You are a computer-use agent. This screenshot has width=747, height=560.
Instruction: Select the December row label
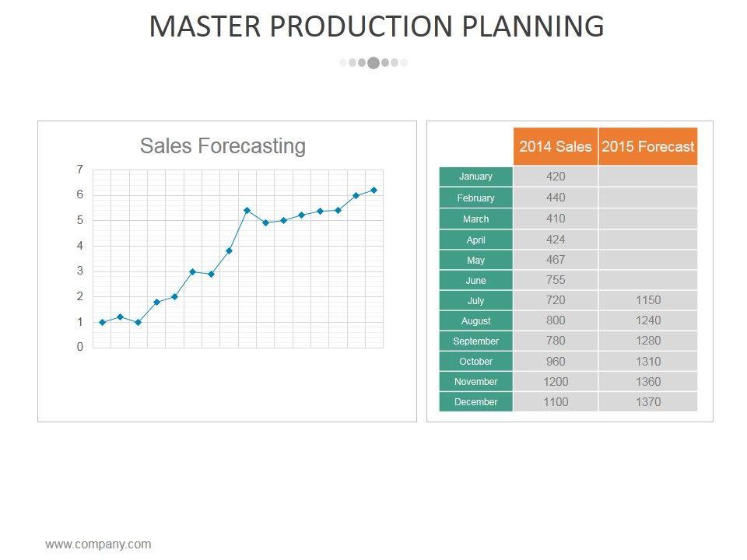[x=476, y=402]
